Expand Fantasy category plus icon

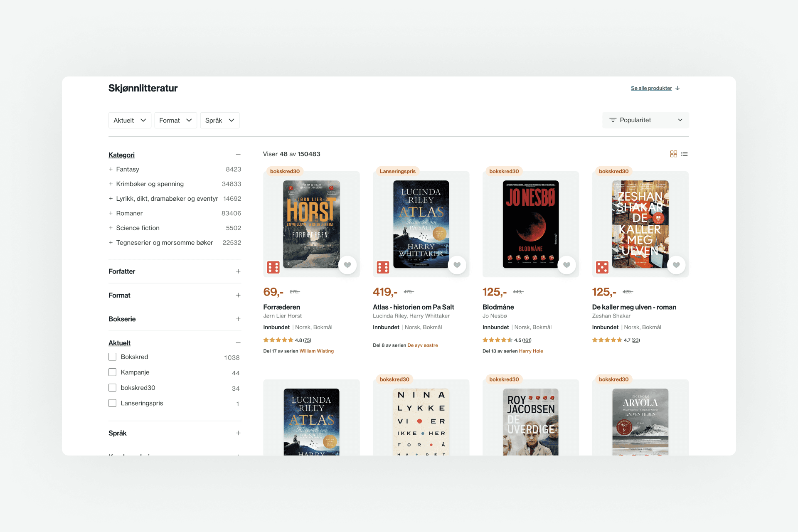111,169
